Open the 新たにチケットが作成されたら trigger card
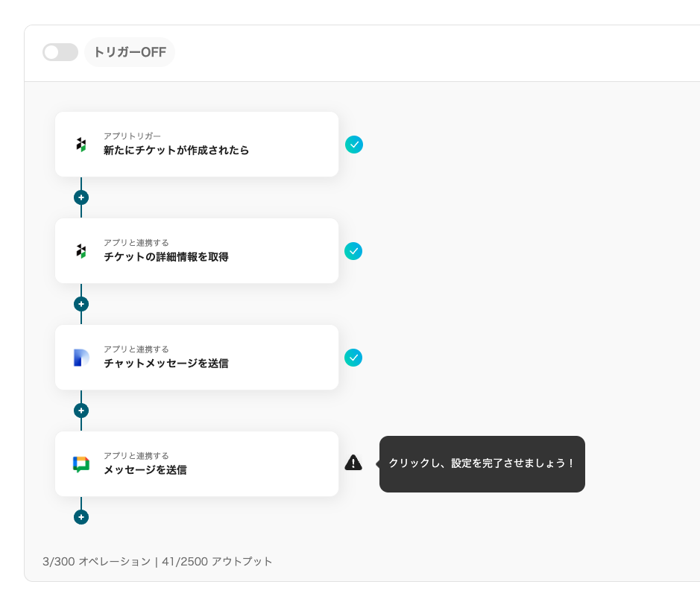This screenshot has width=700, height=605. click(196, 144)
